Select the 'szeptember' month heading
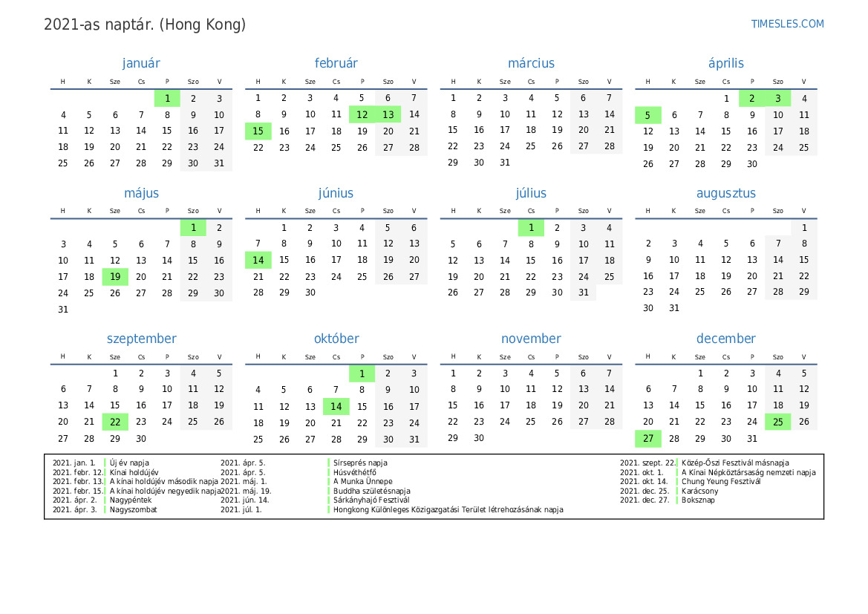Viewport: 868px width, 614px height. [x=141, y=339]
